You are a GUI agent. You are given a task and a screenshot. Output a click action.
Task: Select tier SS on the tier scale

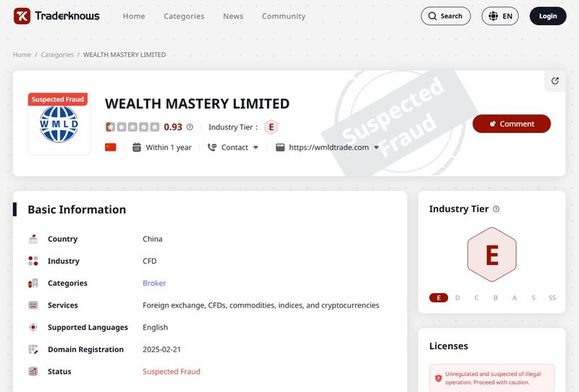[x=552, y=297]
